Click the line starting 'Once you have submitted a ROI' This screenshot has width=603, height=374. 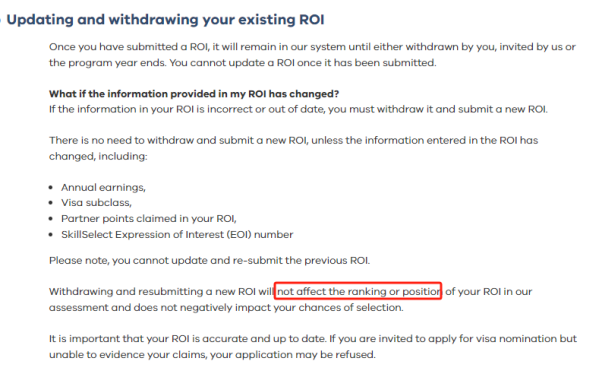click(312, 47)
